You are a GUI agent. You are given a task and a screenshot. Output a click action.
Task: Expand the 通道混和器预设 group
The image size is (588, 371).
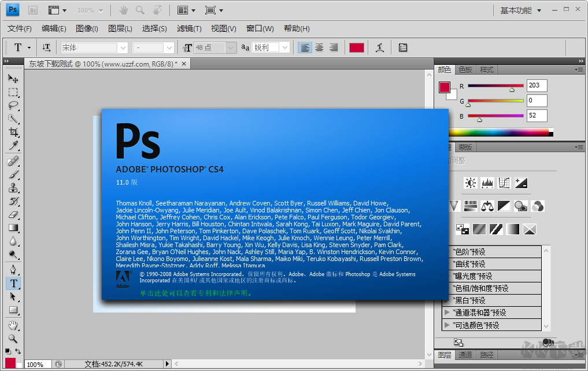coord(448,311)
